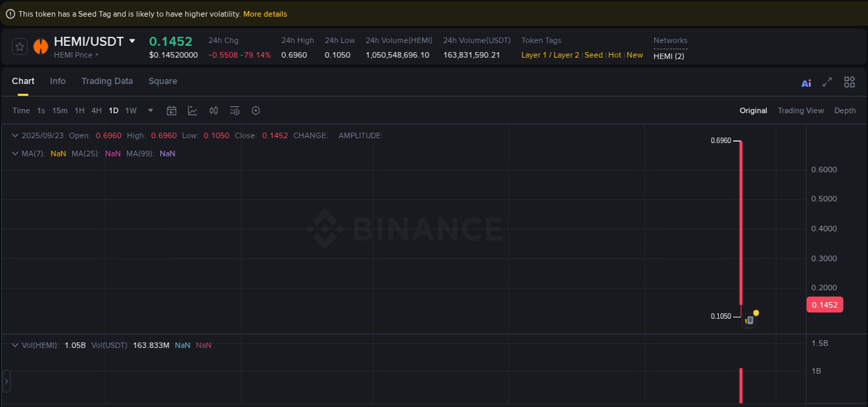868x407 pixels.
Task: Expand the left drawing toolbar arrow
Action: [6, 381]
